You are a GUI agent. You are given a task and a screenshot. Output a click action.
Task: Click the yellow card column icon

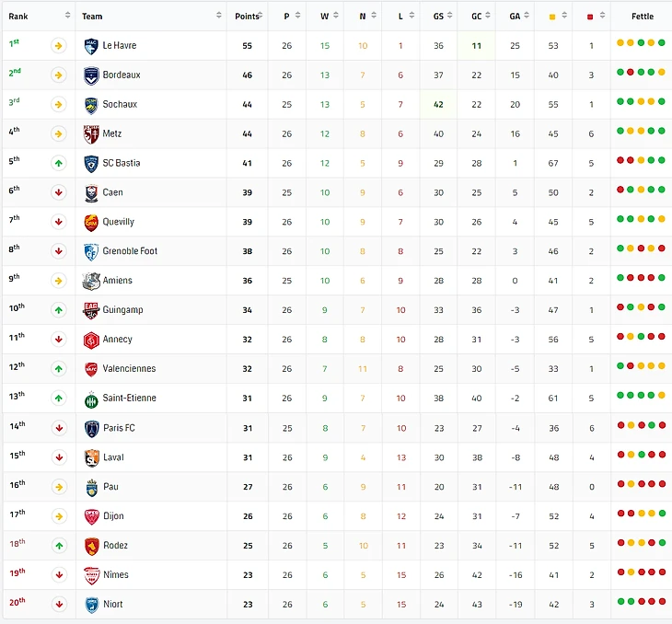tap(552, 17)
